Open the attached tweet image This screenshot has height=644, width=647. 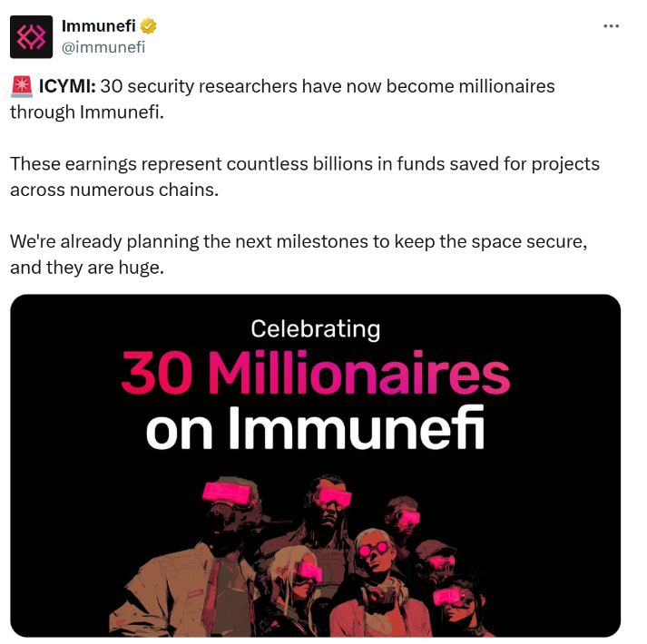point(315,466)
